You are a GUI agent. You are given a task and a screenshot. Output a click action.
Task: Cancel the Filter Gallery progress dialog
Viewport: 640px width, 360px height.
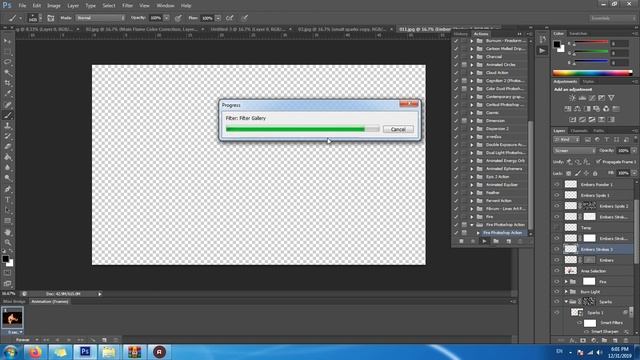pos(398,129)
